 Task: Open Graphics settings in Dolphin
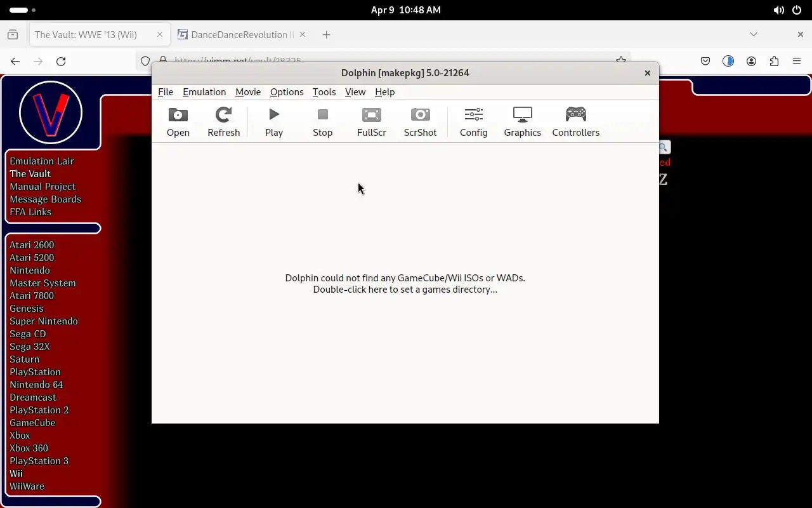coord(522,122)
